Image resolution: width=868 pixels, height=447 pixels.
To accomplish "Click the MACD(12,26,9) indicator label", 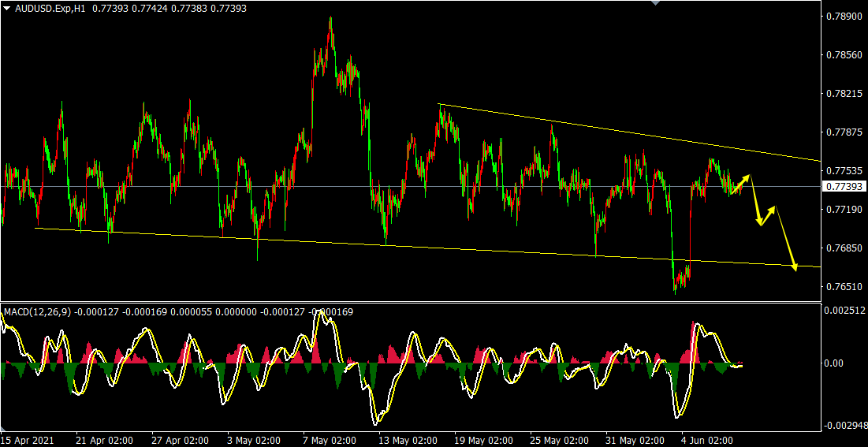I will point(37,312).
